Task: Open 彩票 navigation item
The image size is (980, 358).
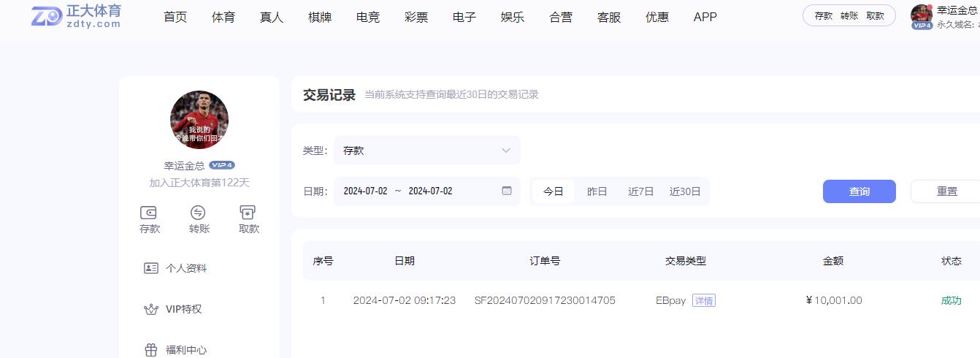Action: click(x=416, y=17)
